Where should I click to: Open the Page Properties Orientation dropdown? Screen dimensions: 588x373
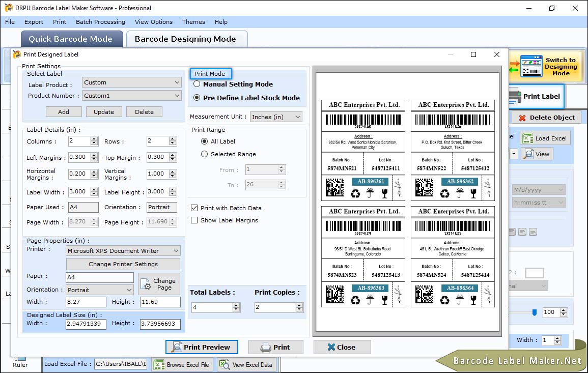pyautogui.click(x=100, y=290)
